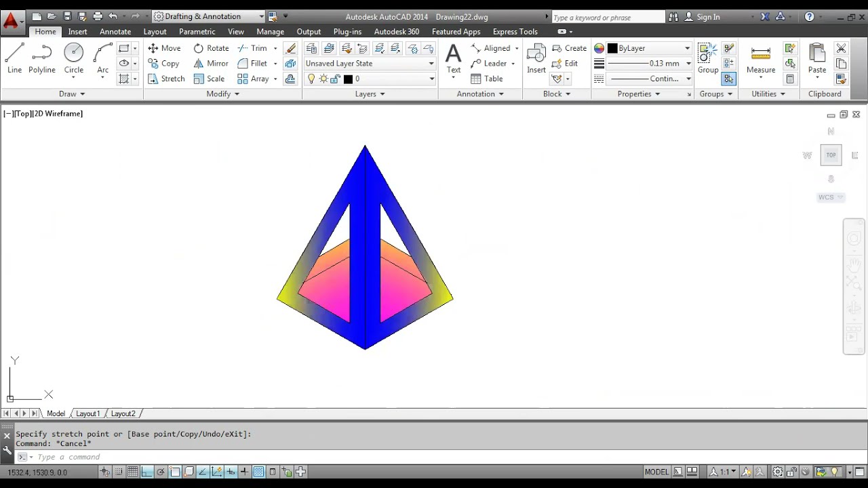Click the Create block button
The width and height of the screenshot is (868, 488).
pyautogui.click(x=569, y=48)
